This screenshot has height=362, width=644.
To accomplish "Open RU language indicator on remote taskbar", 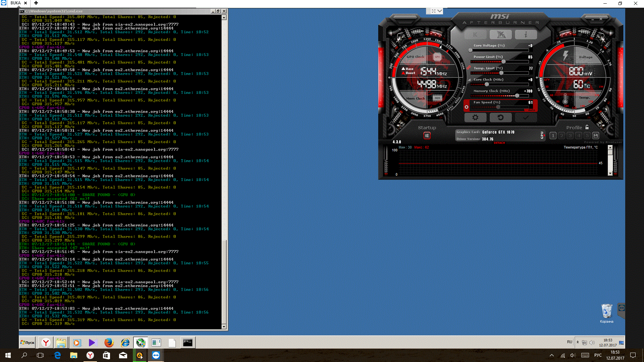I will pyautogui.click(x=570, y=342).
